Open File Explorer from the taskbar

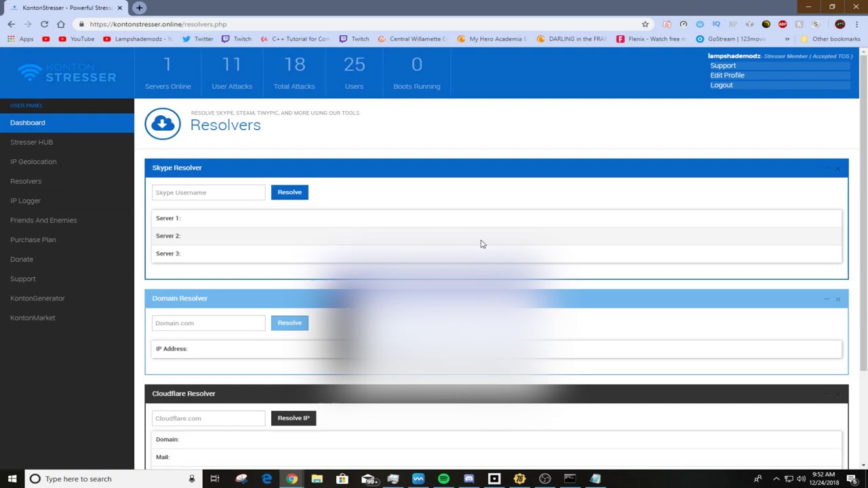(x=317, y=479)
